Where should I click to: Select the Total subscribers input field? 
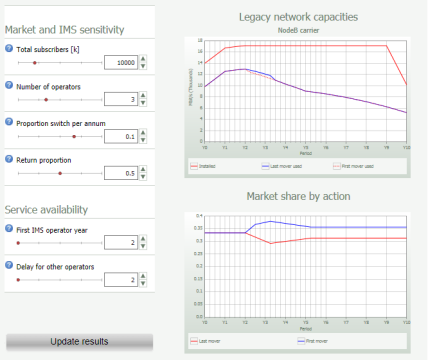121,62
